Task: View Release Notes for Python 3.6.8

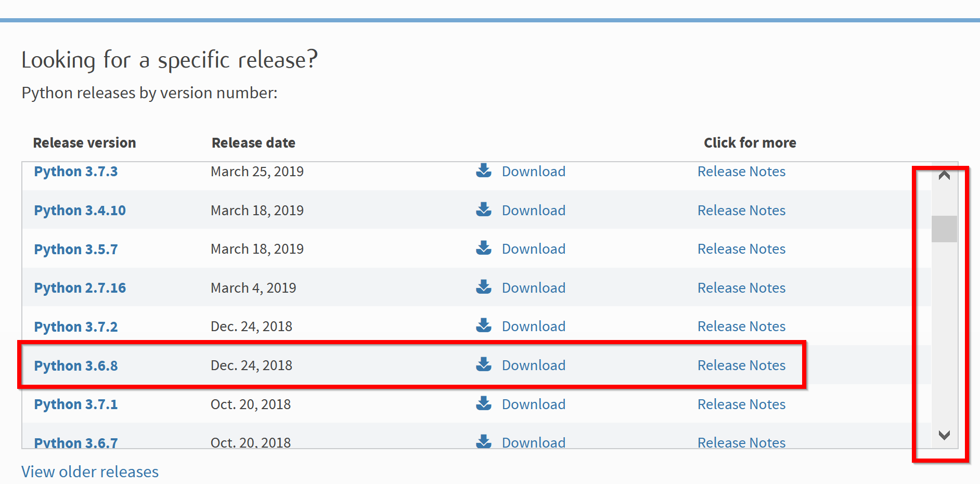Action: (x=741, y=365)
